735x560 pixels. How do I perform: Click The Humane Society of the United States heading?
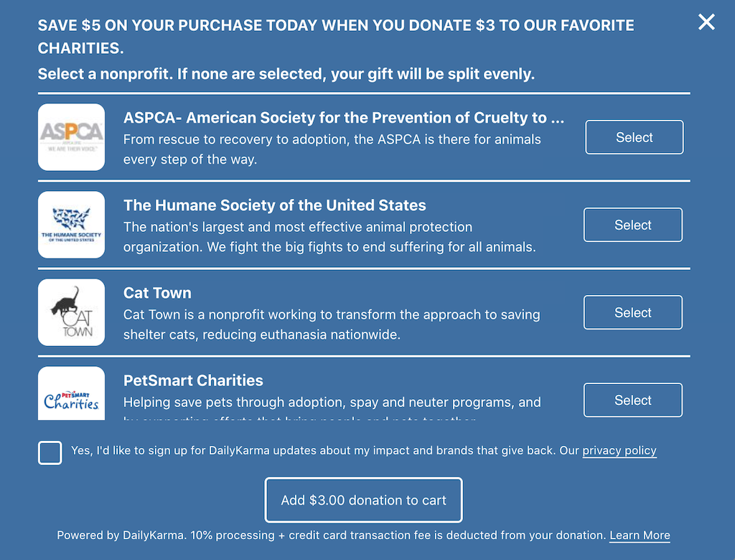pos(274,205)
